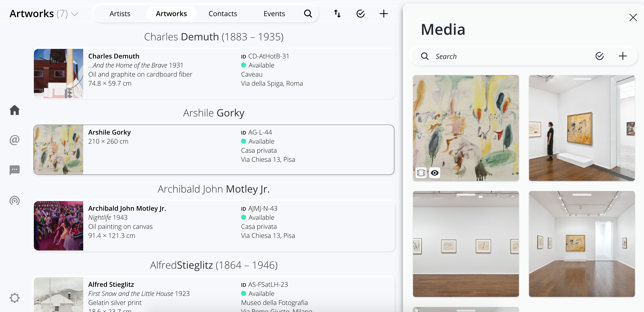The height and width of the screenshot is (312, 644).
Task: Open Archibald John Motley Jr. Nightlife artwork
Action: click(x=214, y=226)
